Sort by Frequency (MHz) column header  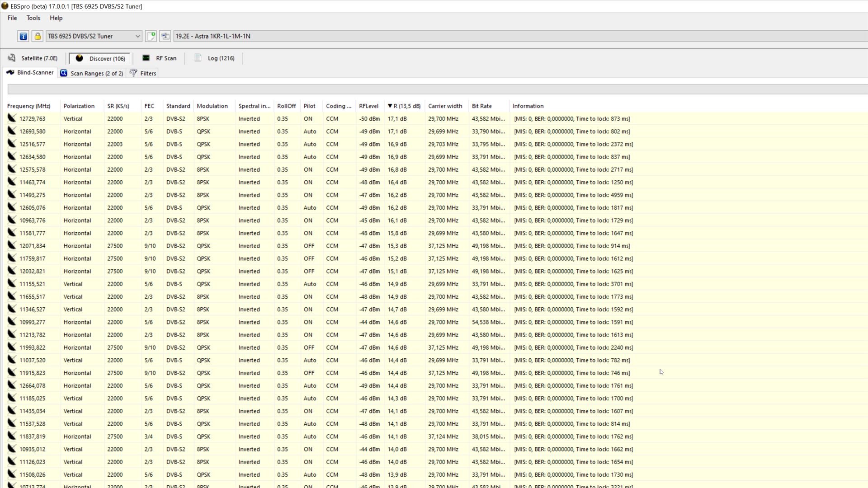[x=29, y=106]
